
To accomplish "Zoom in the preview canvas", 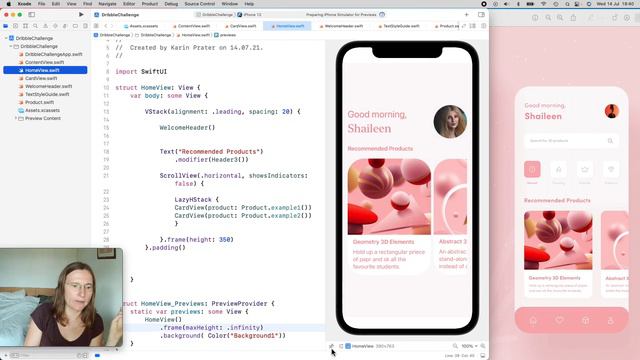I will coord(483,346).
